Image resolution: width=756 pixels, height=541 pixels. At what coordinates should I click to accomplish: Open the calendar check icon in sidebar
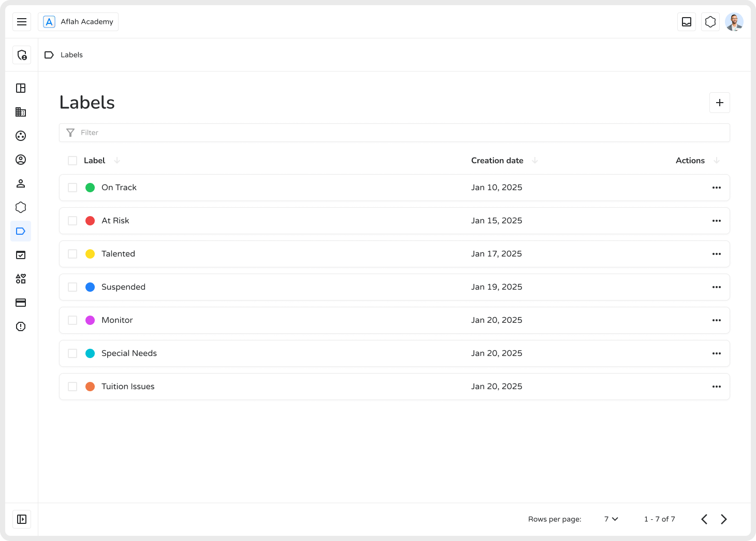point(21,255)
